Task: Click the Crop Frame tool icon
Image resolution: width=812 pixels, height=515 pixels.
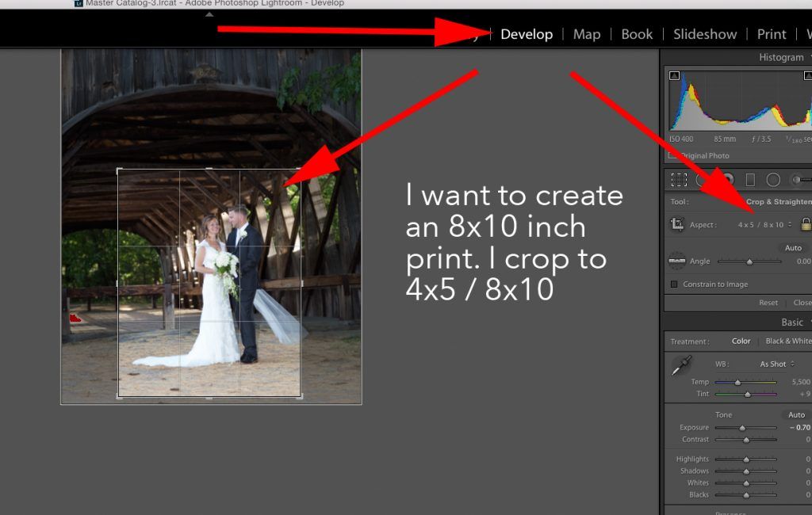Action: [x=677, y=225]
